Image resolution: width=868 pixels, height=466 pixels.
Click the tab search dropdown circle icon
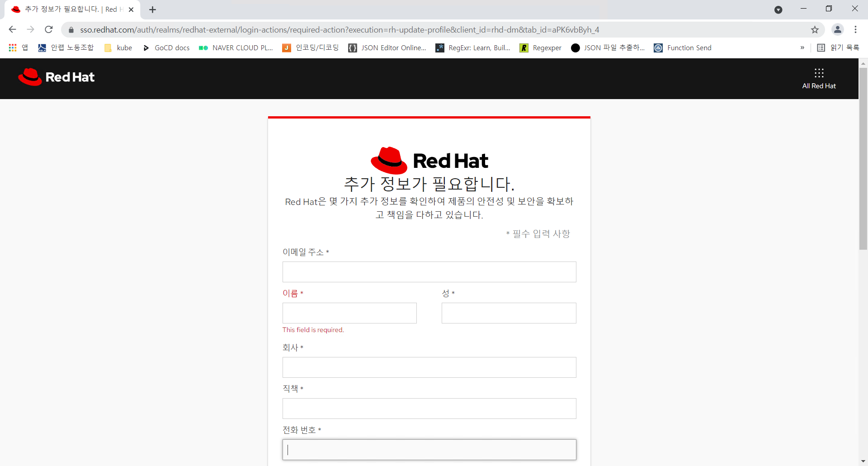[778, 10]
